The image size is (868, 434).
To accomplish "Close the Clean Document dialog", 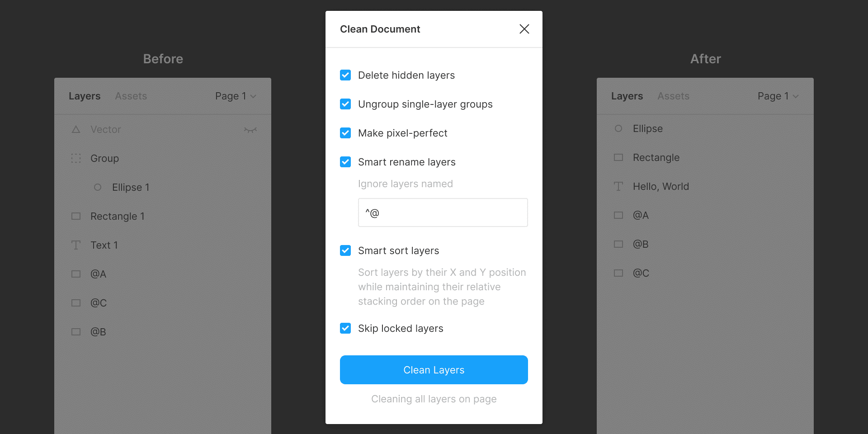I will point(524,29).
